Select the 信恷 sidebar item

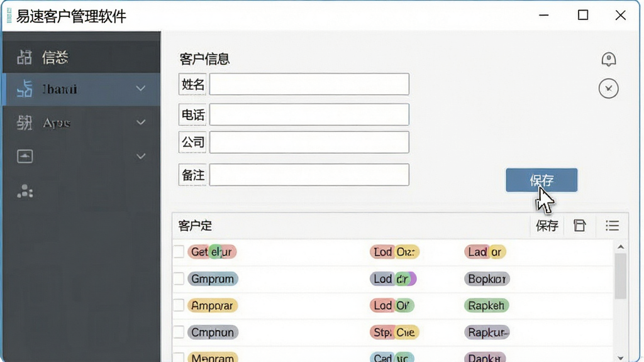(81, 57)
